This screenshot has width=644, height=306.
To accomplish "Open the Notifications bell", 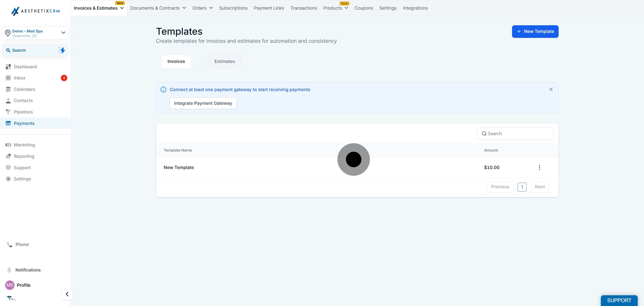I will coord(9,270).
